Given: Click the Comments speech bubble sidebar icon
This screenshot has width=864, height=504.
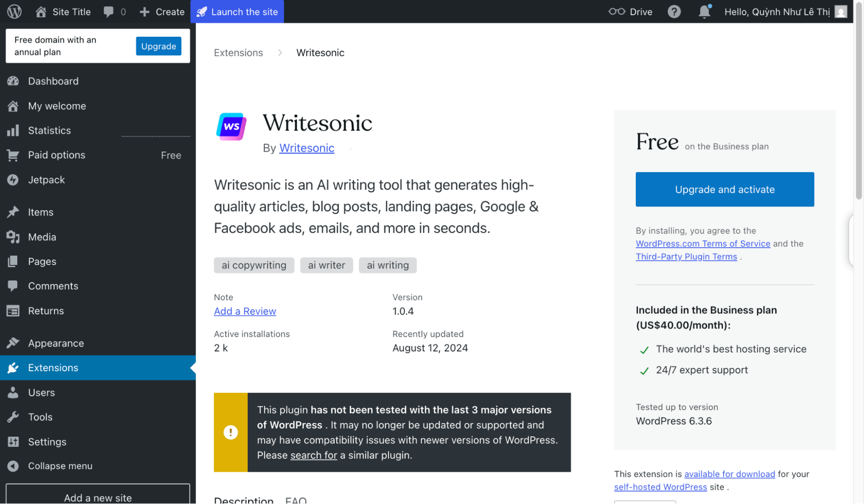Looking at the screenshot, I should (x=13, y=286).
